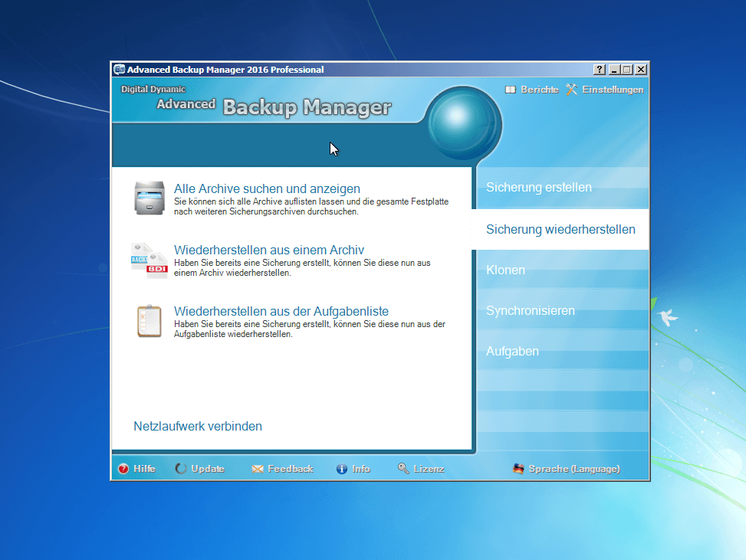Click the blue sphere logo in the header
This screenshot has height=560, width=746.
pyautogui.click(x=462, y=122)
